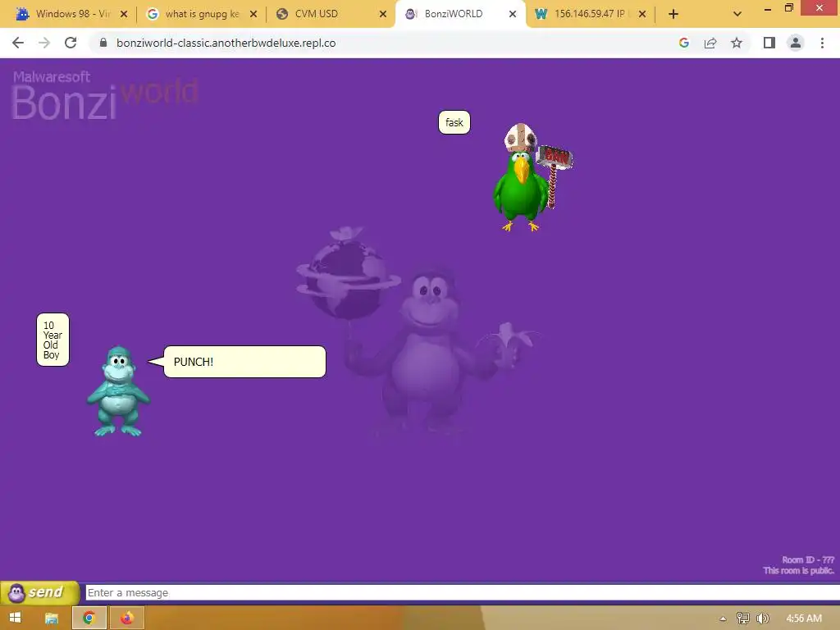Click the lock icon in address bar
Viewport: 840px width, 630px height.
(103, 43)
